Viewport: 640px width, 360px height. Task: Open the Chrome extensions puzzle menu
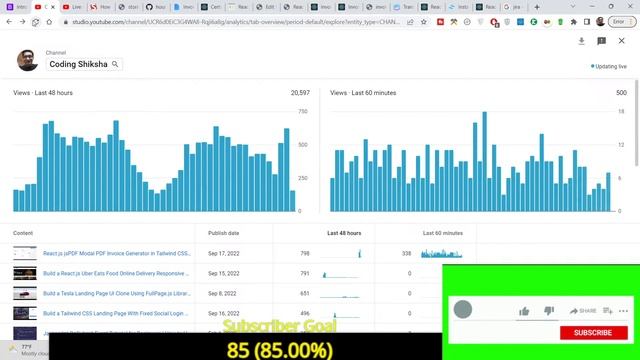point(573,22)
